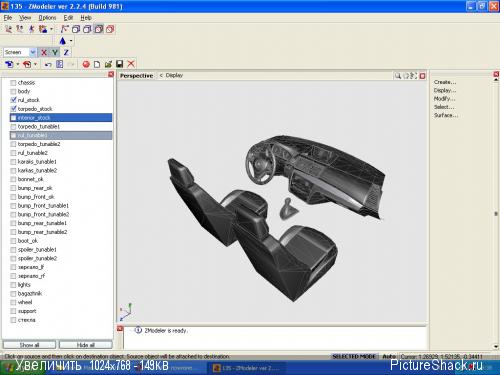Expand the Select... command group

[x=444, y=107]
